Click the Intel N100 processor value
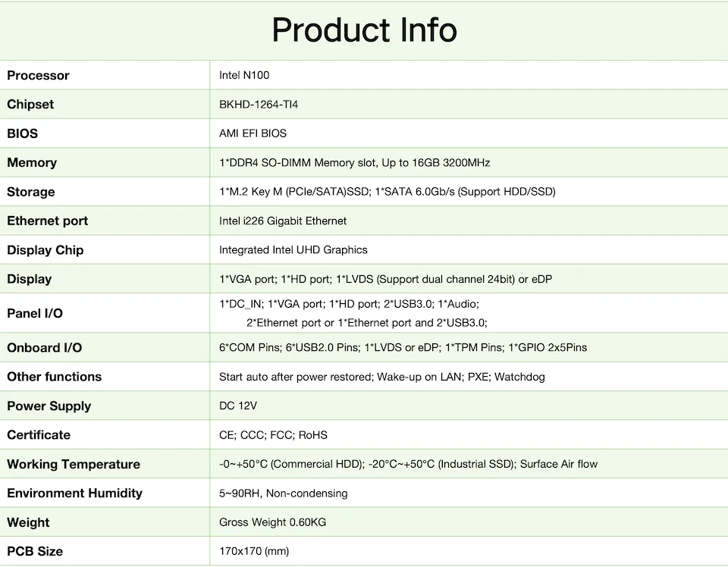The width and height of the screenshot is (728, 567). click(244, 75)
